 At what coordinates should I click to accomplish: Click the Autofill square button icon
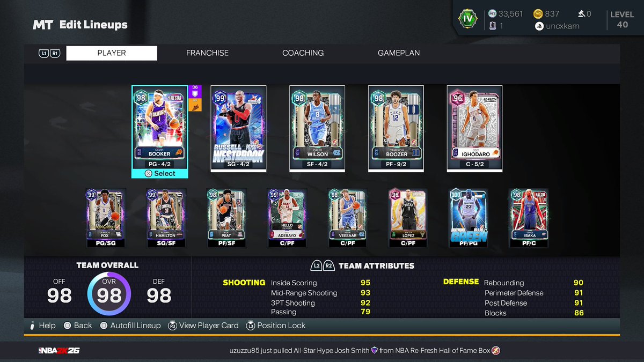(104, 326)
